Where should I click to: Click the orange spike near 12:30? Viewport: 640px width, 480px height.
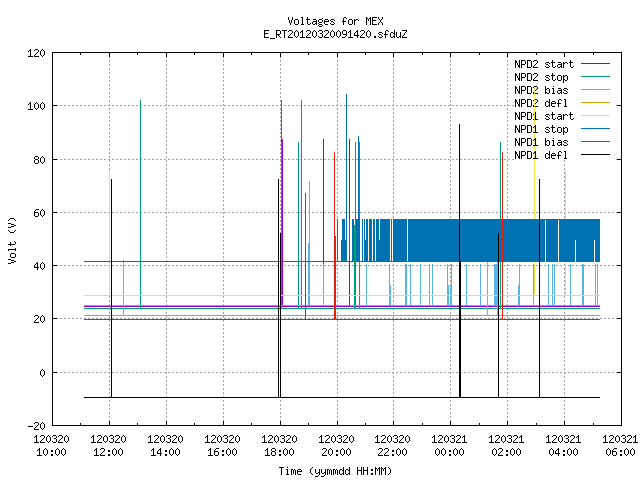pyautogui.click(x=124, y=288)
